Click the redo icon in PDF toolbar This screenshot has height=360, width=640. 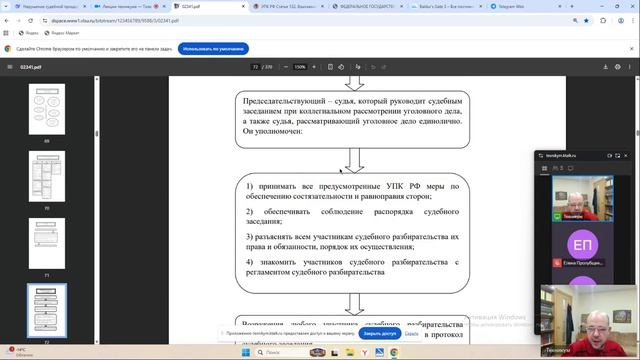coord(384,67)
